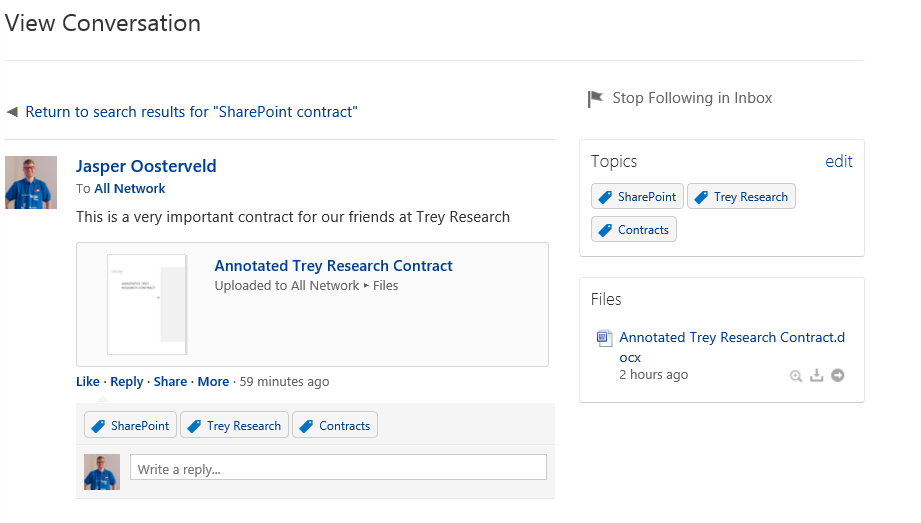Click the Reply link under the post
This screenshot has width=921, height=523.
point(127,382)
